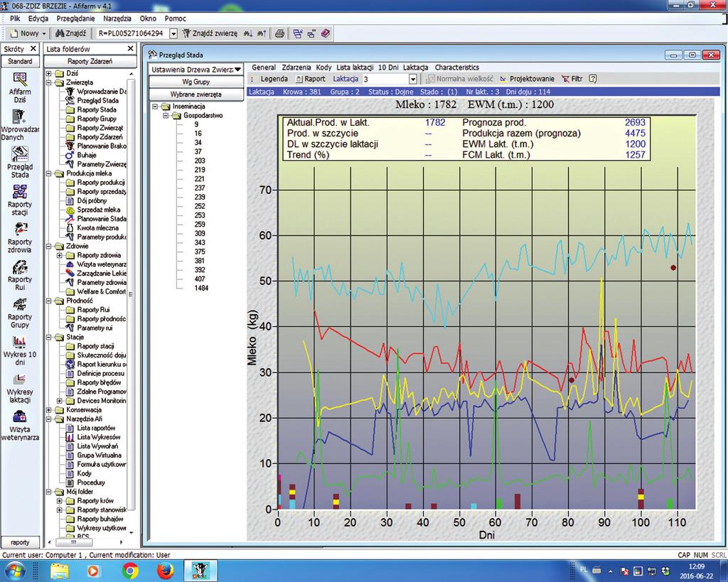Image resolution: width=728 pixels, height=582 pixels.
Task: Click the Windows Start button
Action: pyautogui.click(x=14, y=571)
